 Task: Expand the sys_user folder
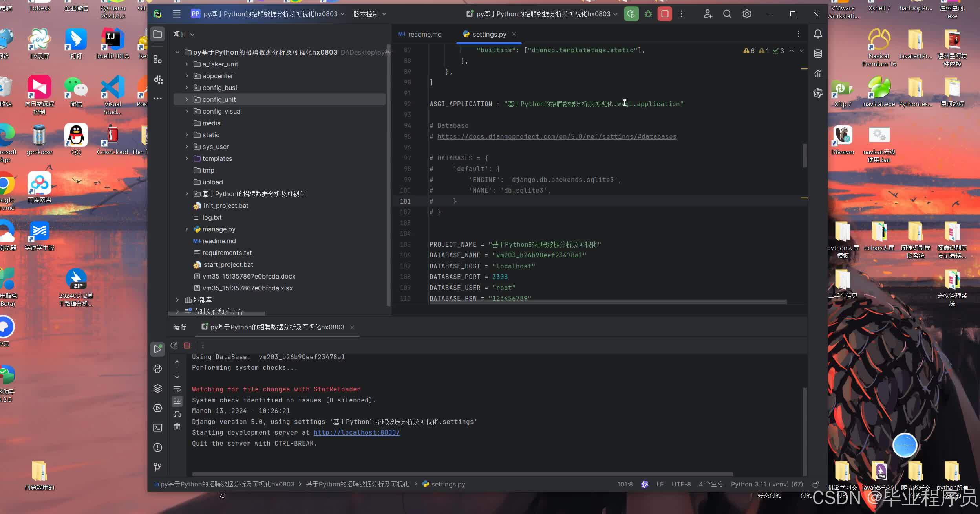coord(187,147)
